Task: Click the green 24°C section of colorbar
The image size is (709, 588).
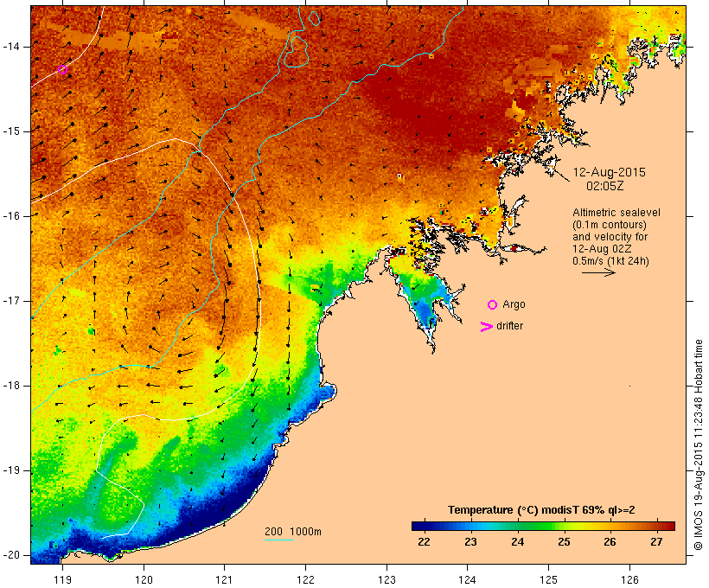Action: (518, 526)
